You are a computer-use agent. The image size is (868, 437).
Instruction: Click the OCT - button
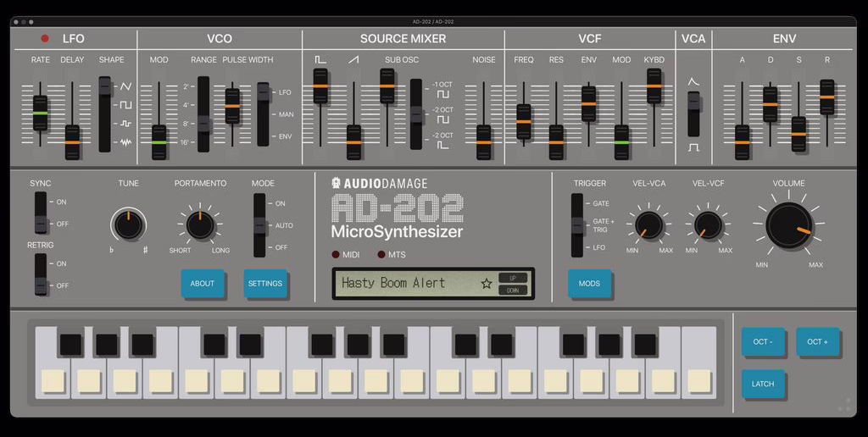tap(763, 342)
